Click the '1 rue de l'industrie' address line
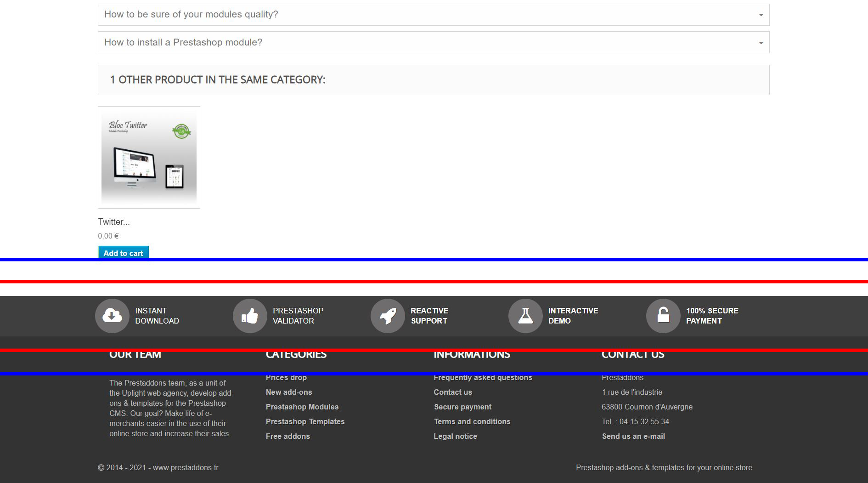This screenshot has width=868, height=483. point(632,392)
